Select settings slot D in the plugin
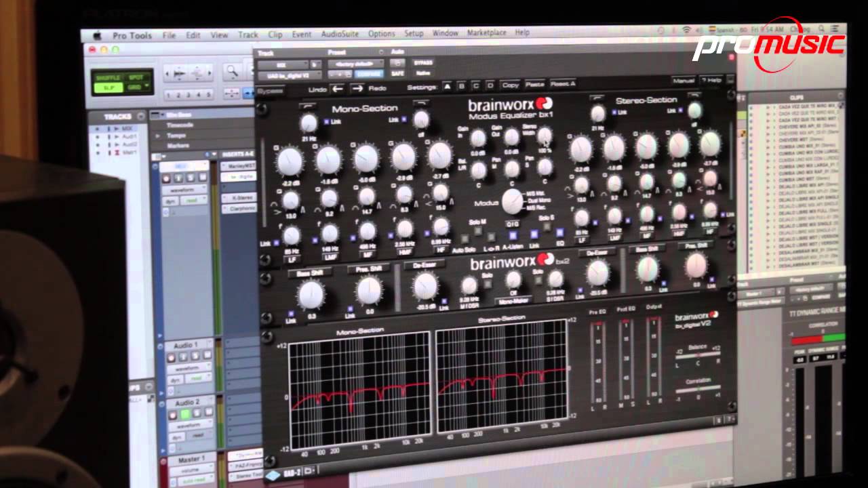The width and height of the screenshot is (868, 488). pos(490,85)
